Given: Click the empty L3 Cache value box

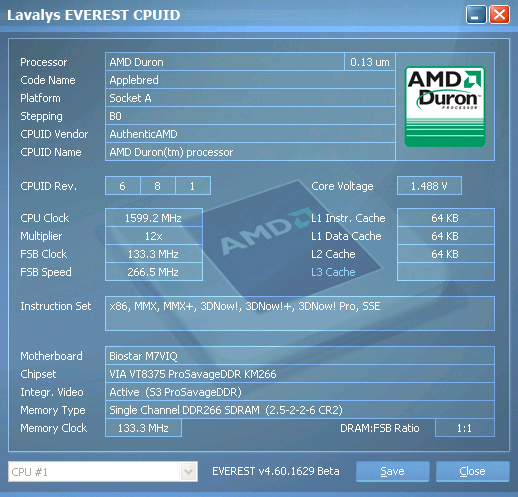Looking at the screenshot, I should point(446,272).
